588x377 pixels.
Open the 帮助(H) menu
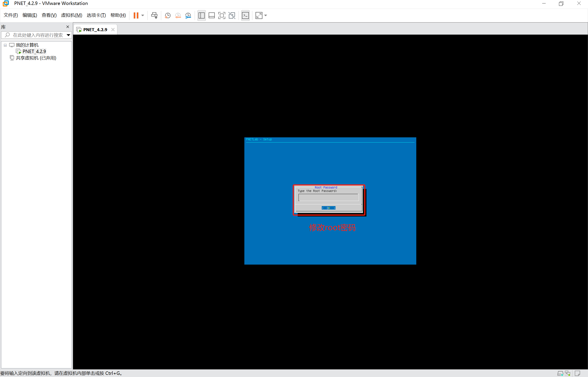pyautogui.click(x=118, y=15)
